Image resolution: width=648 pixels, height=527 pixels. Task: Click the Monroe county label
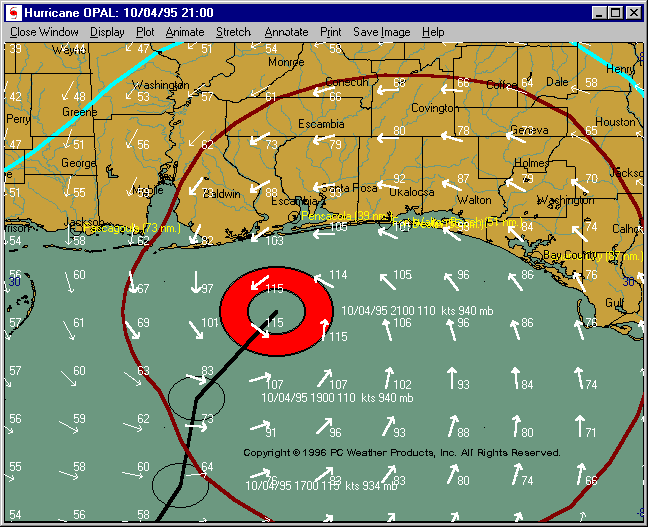click(286, 62)
